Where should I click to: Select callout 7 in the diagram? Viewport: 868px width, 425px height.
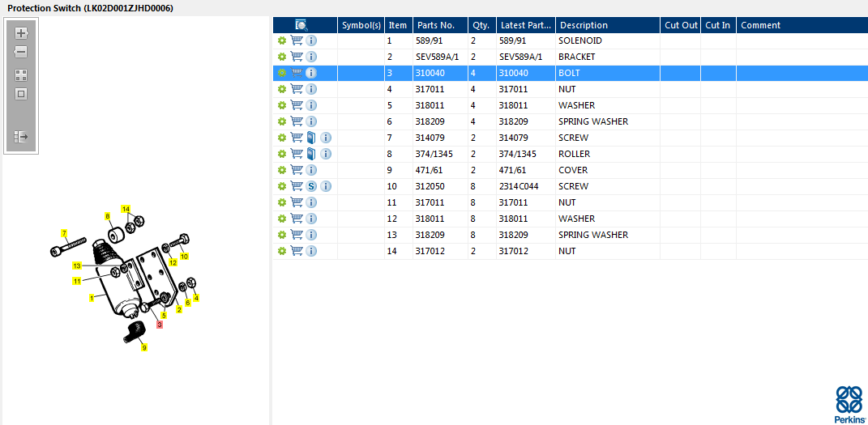coord(64,232)
